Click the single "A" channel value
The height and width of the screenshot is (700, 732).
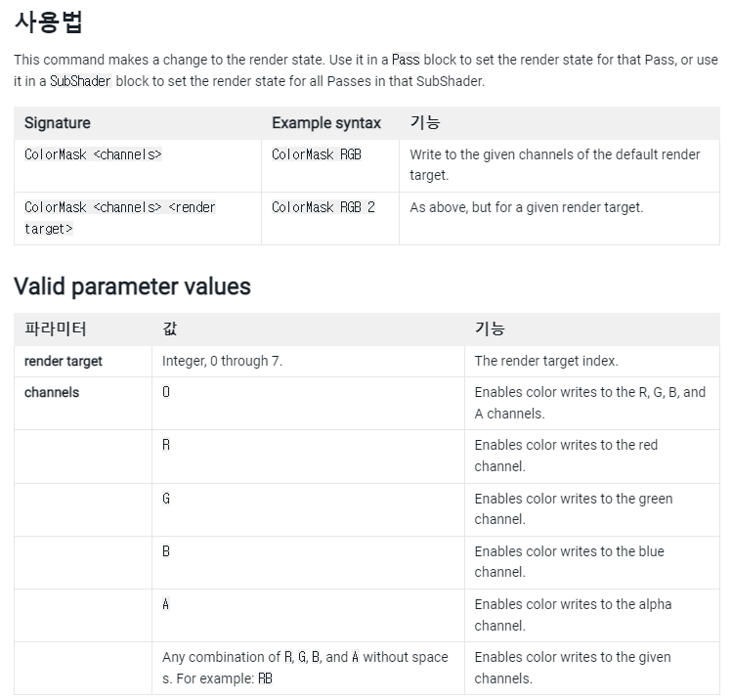[166, 604]
